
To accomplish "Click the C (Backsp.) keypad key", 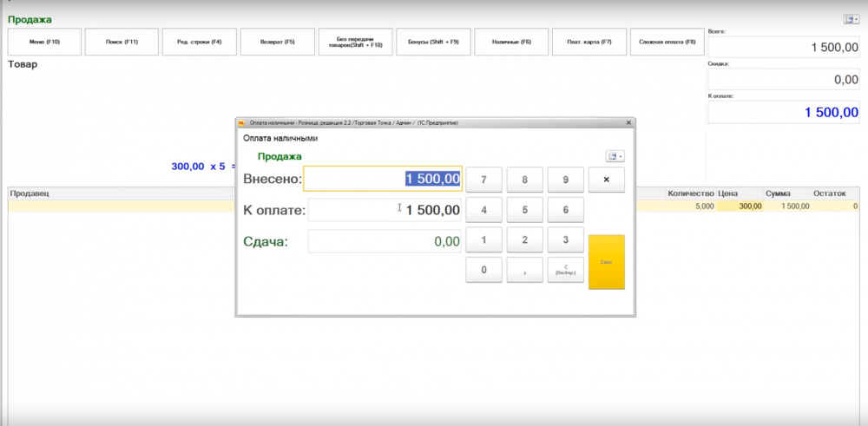I will 566,270.
